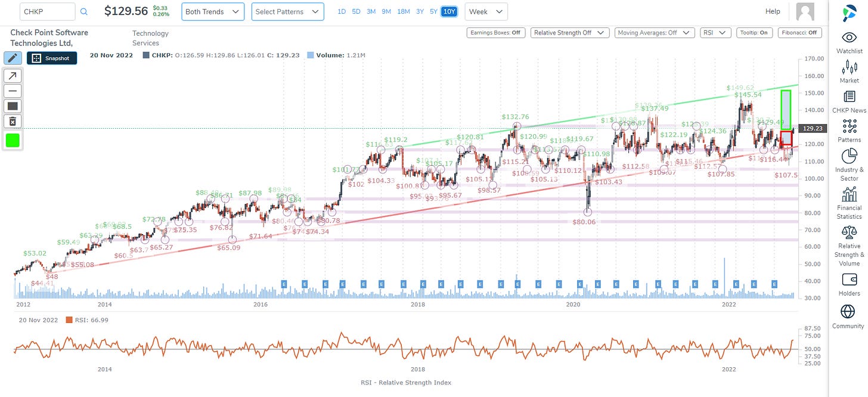The width and height of the screenshot is (868, 397).
Task: Select the 3Y time range
Action: click(x=420, y=11)
